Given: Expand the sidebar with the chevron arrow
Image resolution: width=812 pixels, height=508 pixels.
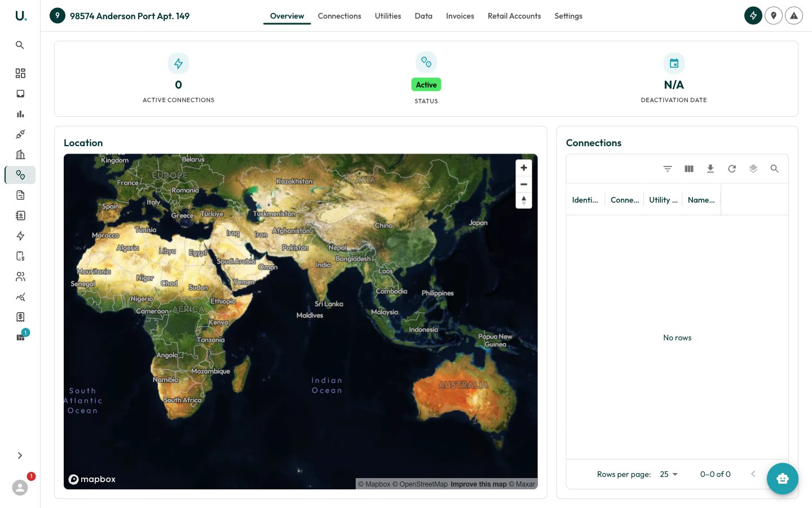Looking at the screenshot, I should pos(20,456).
